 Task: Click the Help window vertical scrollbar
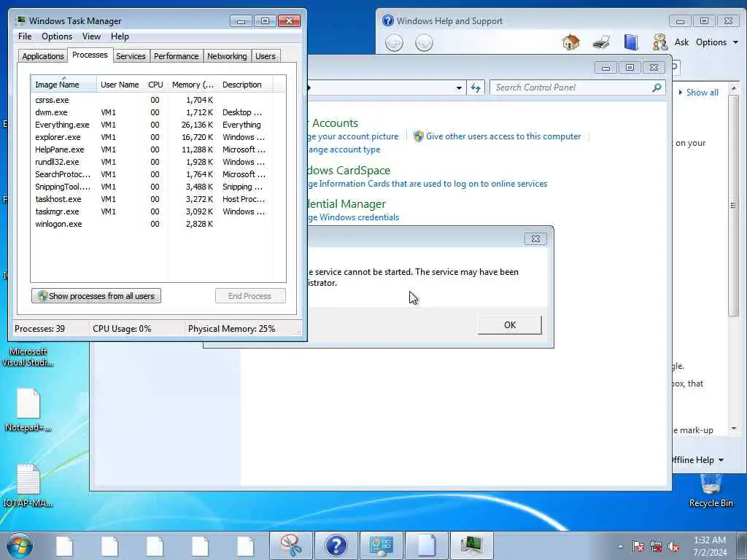734,205
